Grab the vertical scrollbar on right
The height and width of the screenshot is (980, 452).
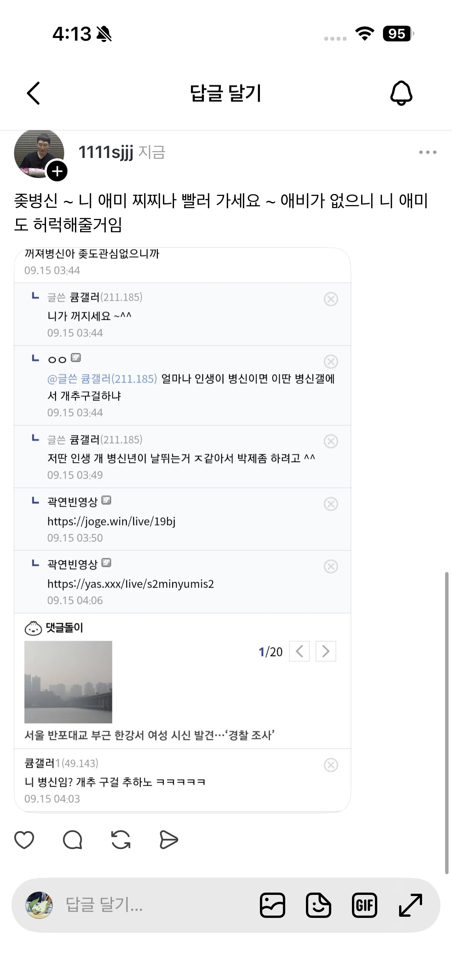[x=447, y=723]
